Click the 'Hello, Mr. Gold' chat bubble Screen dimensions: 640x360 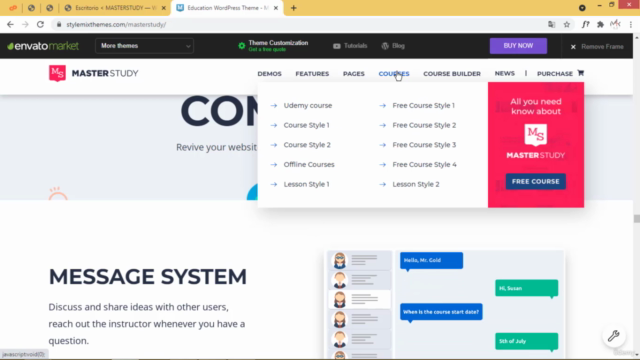(x=431, y=260)
